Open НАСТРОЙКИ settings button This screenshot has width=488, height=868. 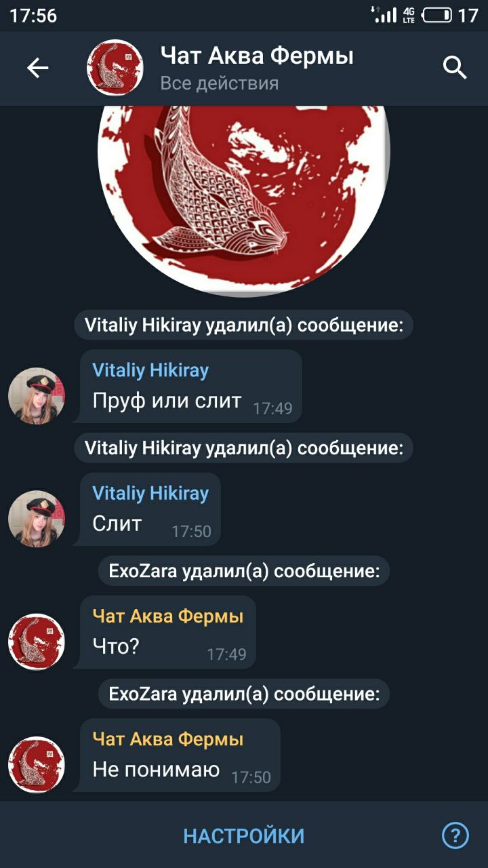[x=244, y=835]
